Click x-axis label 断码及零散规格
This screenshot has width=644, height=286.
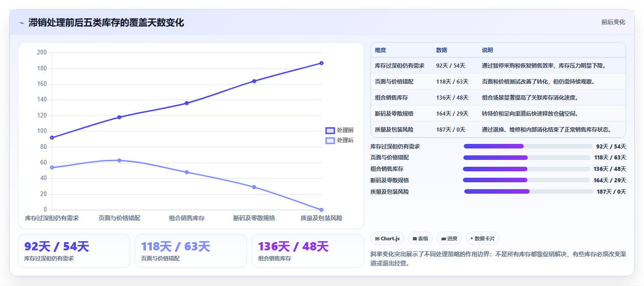point(254,218)
